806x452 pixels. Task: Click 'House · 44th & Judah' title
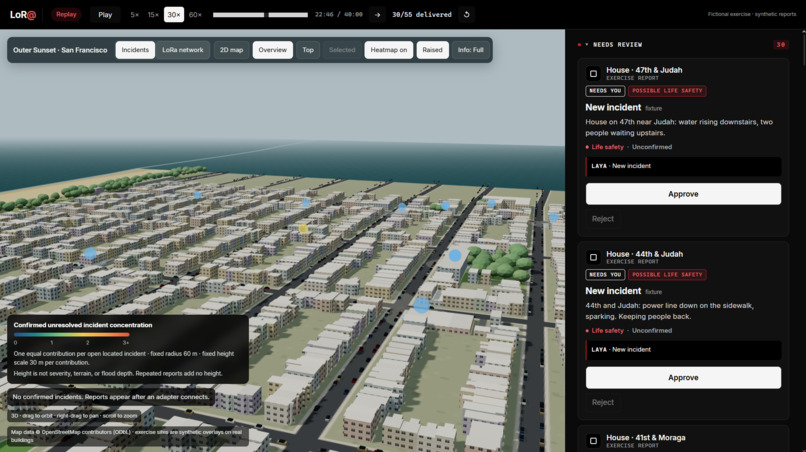click(645, 254)
